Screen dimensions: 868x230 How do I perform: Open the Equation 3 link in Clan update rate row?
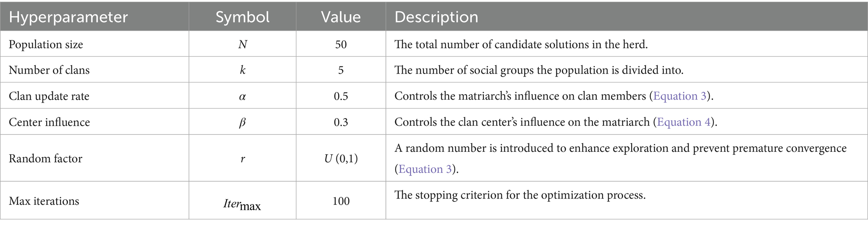(680, 96)
